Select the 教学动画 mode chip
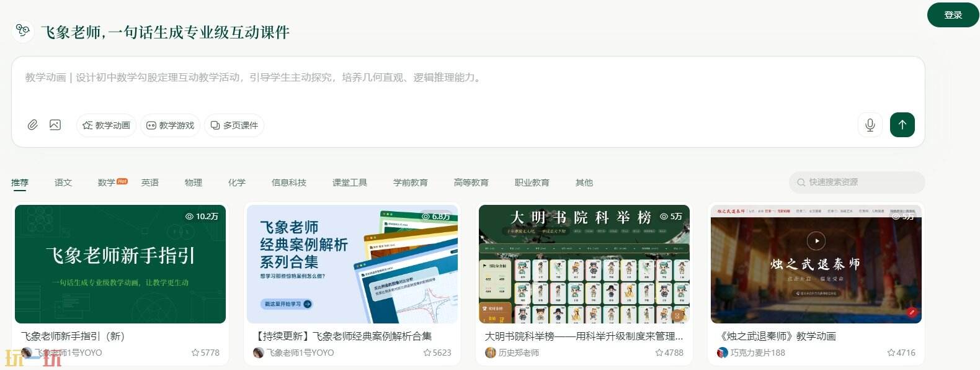This screenshot has width=980, height=370. coord(106,125)
